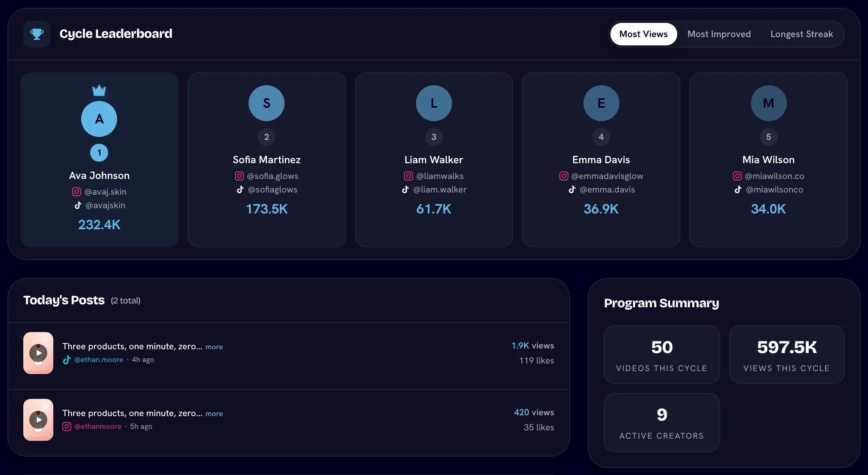This screenshot has width=868, height=475.
Task: Open the @avajskin TikTok handle
Action: point(105,205)
